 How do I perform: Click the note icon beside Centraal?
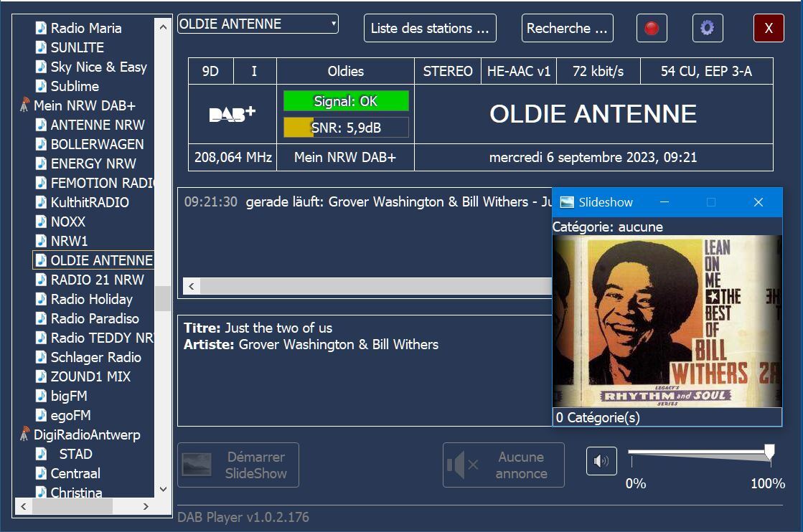tap(41, 472)
